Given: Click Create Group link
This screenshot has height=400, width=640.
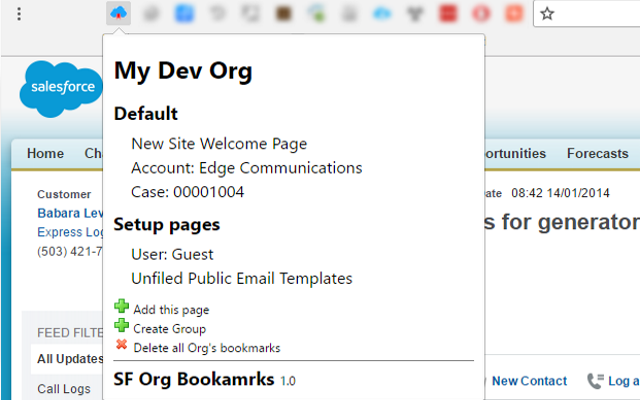Looking at the screenshot, I should (x=169, y=329).
